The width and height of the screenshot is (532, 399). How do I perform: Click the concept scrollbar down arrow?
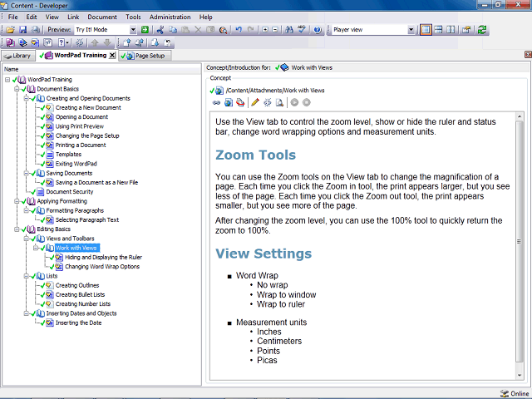519,376
